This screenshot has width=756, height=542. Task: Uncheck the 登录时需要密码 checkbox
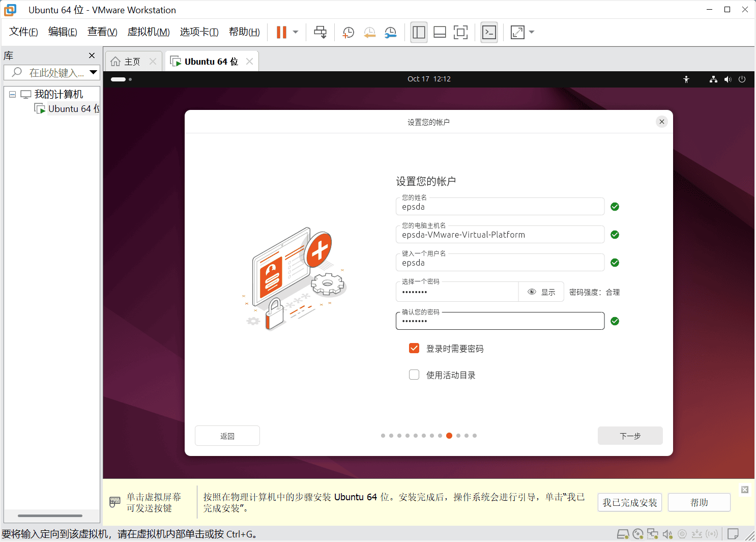click(x=414, y=348)
